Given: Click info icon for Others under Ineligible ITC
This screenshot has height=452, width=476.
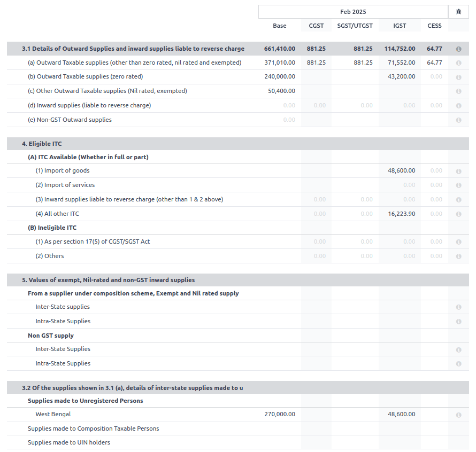Looking at the screenshot, I should coord(458,256).
